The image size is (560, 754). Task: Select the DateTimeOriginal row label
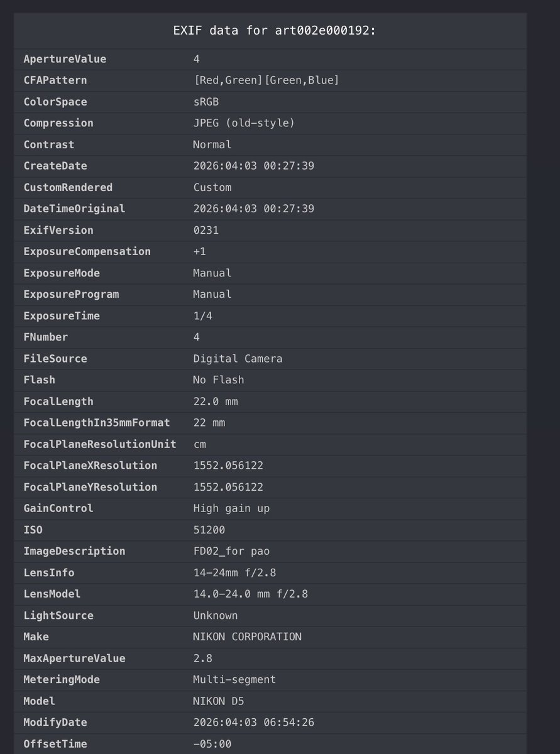pyautogui.click(x=74, y=209)
